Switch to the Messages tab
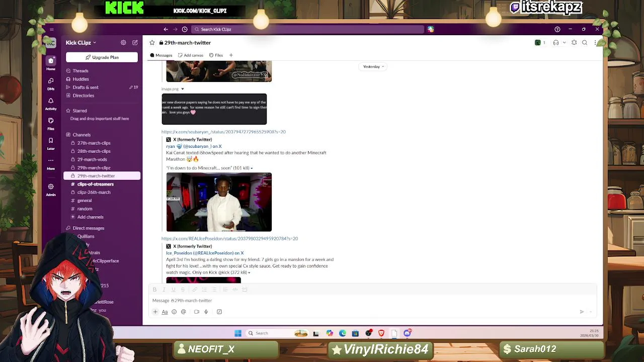This screenshot has width=644, height=362. tap(161, 55)
